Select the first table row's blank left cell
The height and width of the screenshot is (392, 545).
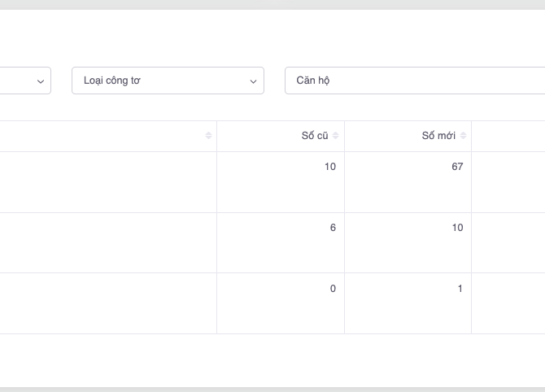tap(106, 182)
